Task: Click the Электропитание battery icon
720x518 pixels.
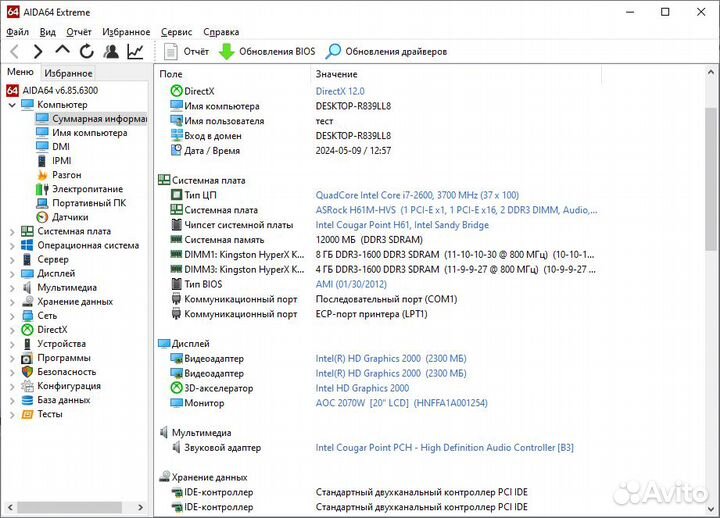Action: point(42,189)
